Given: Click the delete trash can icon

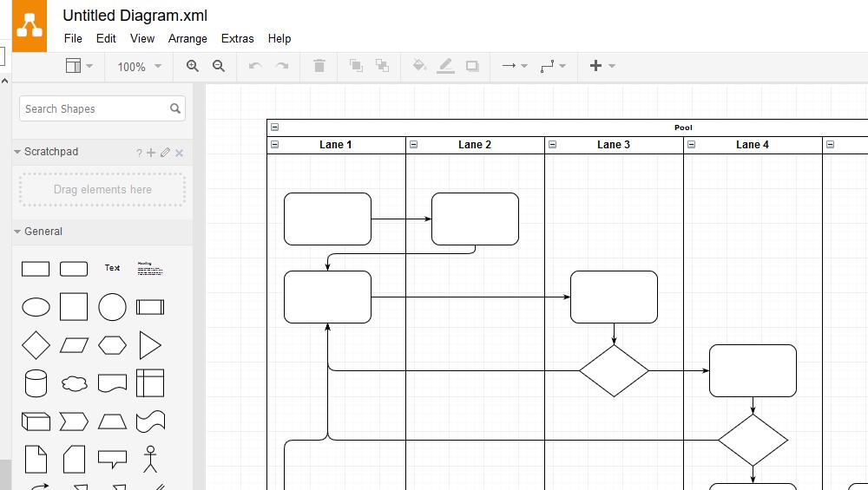Looking at the screenshot, I should (x=319, y=66).
